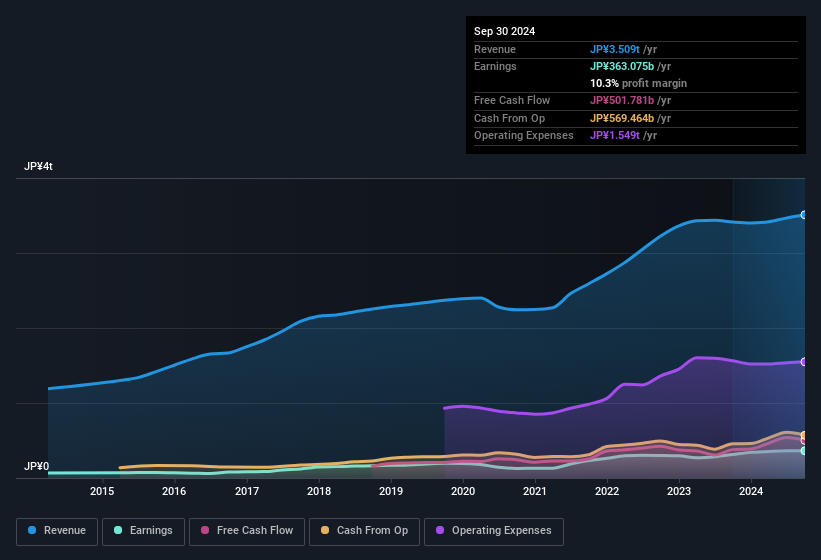
Task: Click the blue Revenue endpoint marker
Action: point(804,215)
